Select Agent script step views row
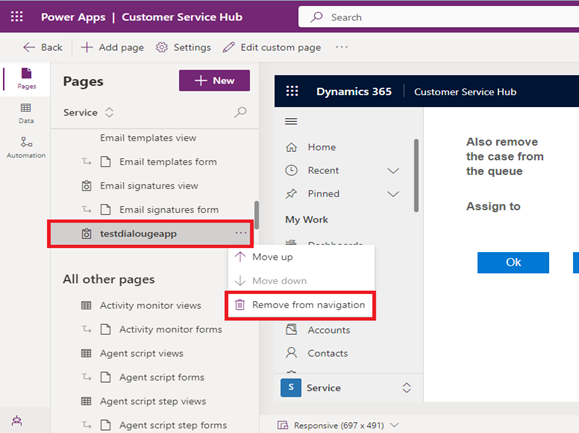Viewport: 579px width, 433px height. tap(154, 401)
